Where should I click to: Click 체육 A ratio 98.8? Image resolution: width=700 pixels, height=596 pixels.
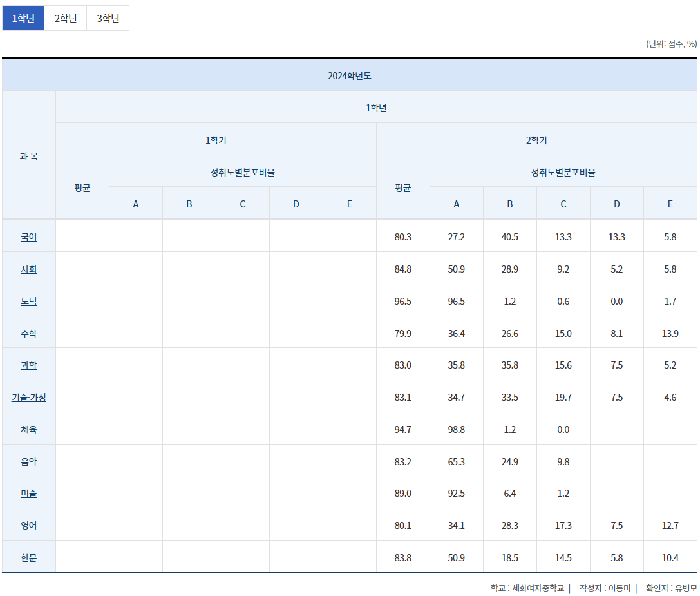[456, 429]
